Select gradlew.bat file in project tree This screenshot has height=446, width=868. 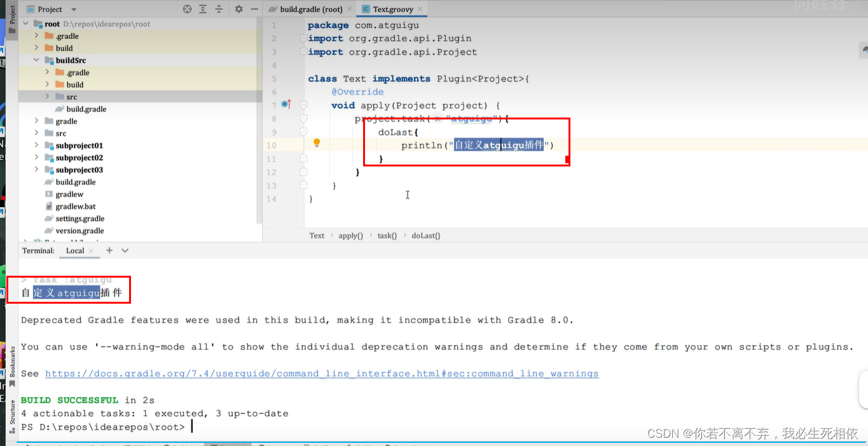tap(76, 206)
